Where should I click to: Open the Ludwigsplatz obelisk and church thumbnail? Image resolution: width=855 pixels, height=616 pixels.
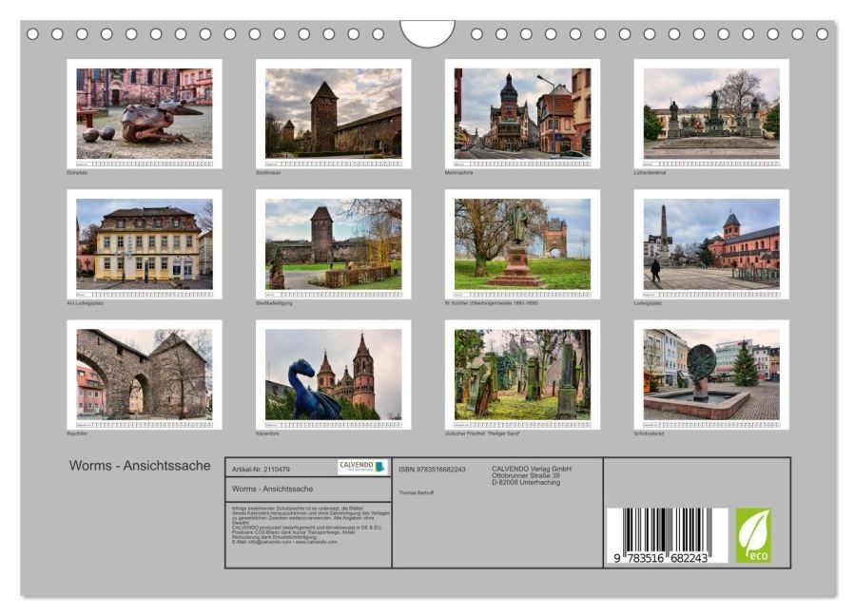pos(711,244)
